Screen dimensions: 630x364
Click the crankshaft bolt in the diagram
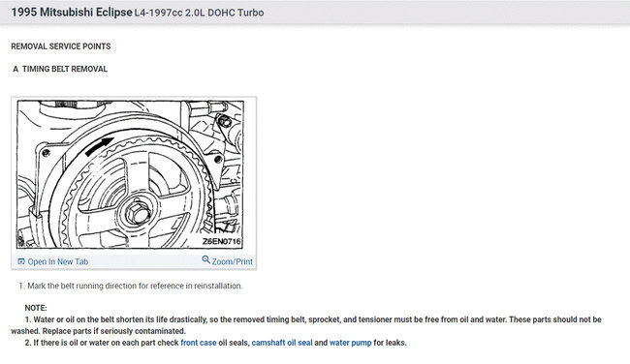point(139,213)
